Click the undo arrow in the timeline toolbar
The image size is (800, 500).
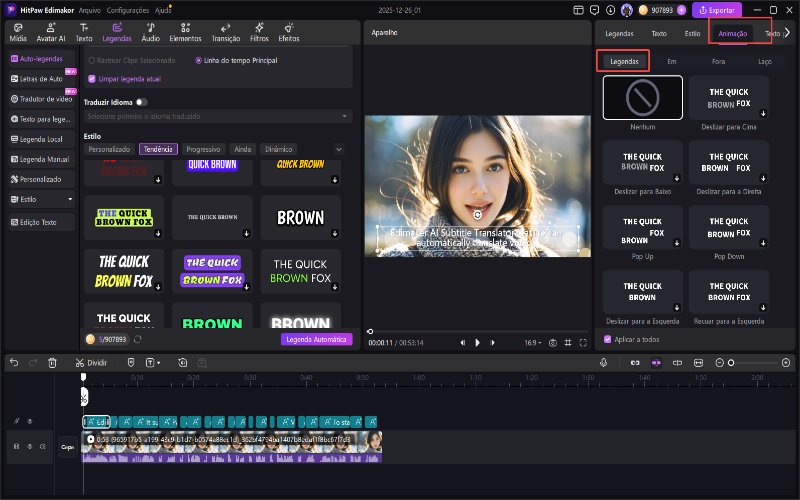point(14,362)
